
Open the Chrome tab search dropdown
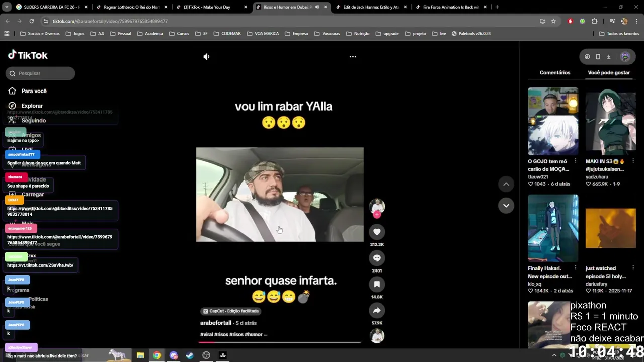(7, 7)
